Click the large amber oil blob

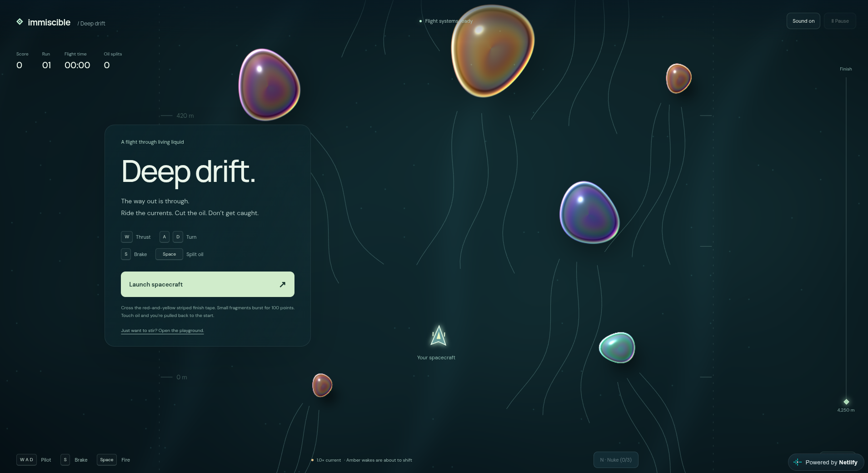[x=493, y=50]
